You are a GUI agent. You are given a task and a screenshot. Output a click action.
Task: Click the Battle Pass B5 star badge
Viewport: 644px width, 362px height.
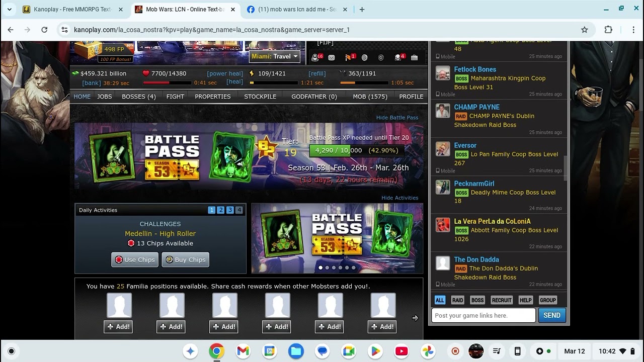point(266,147)
